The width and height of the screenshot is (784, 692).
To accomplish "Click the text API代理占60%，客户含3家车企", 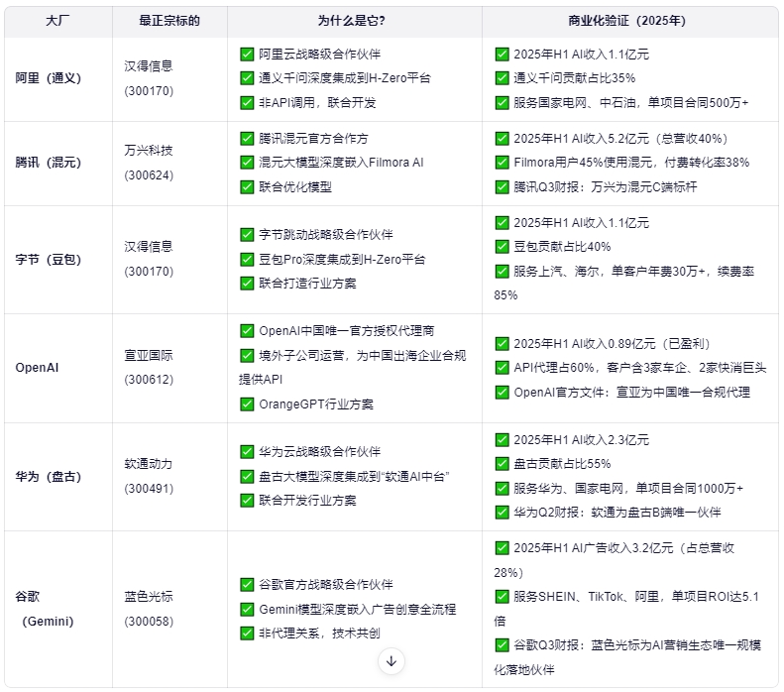I will (x=600, y=368).
